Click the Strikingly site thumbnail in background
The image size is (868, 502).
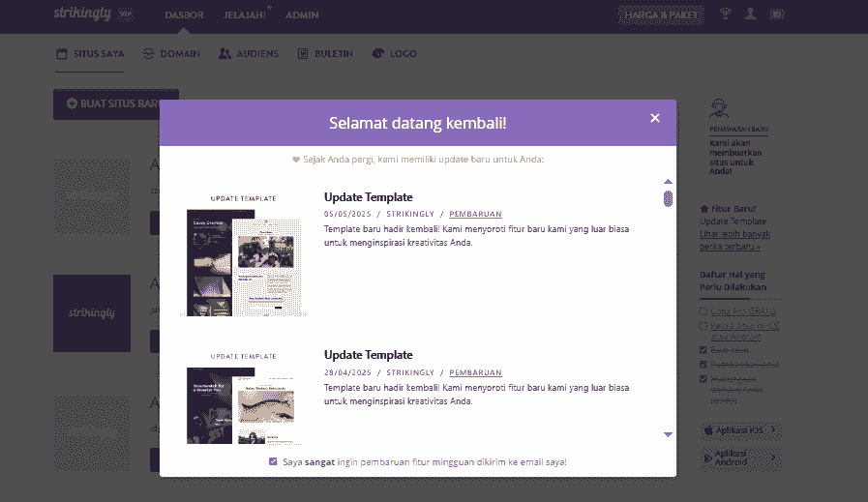pyautogui.click(x=92, y=313)
